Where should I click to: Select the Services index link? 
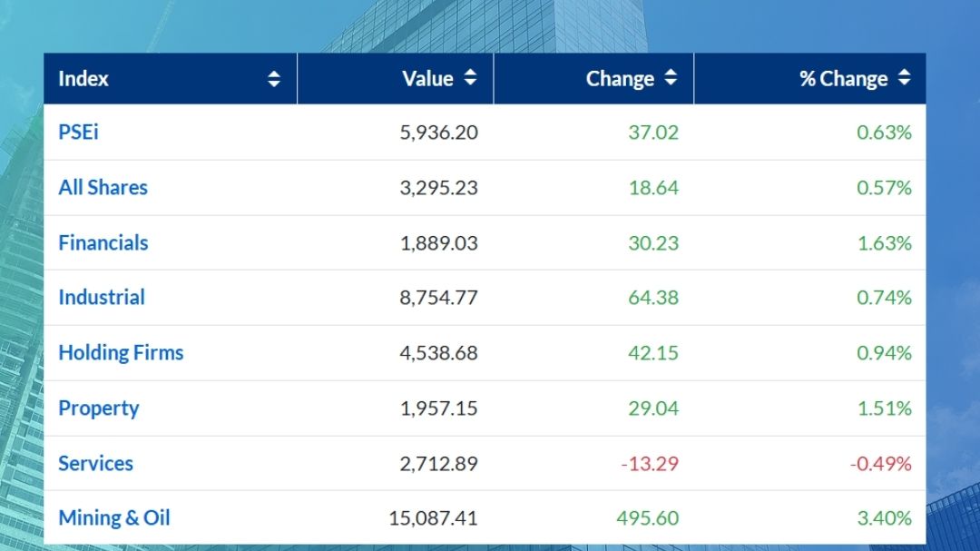coord(95,464)
